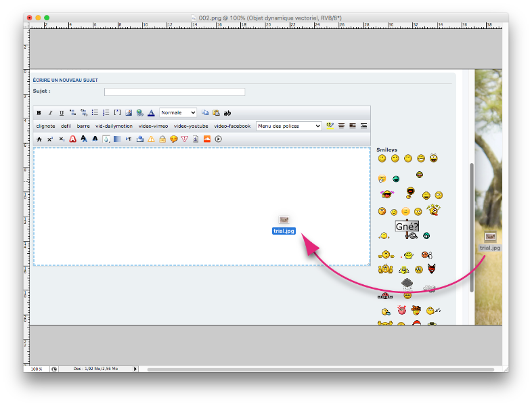Apply underline with the U icon
Viewport: 532px width, 406px height.
point(62,113)
